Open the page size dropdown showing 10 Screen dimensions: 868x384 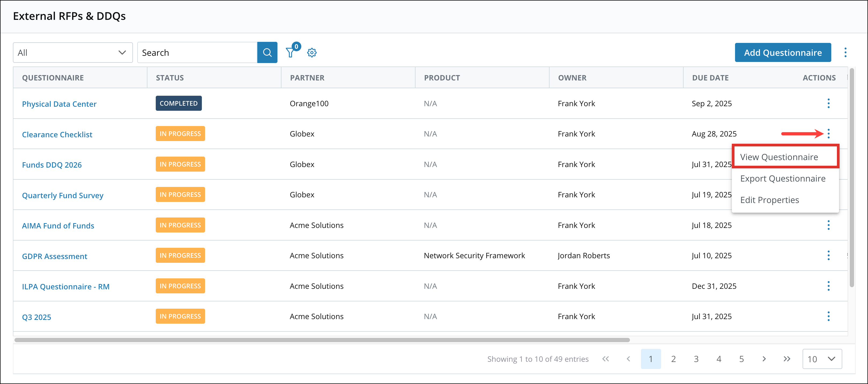click(x=822, y=359)
